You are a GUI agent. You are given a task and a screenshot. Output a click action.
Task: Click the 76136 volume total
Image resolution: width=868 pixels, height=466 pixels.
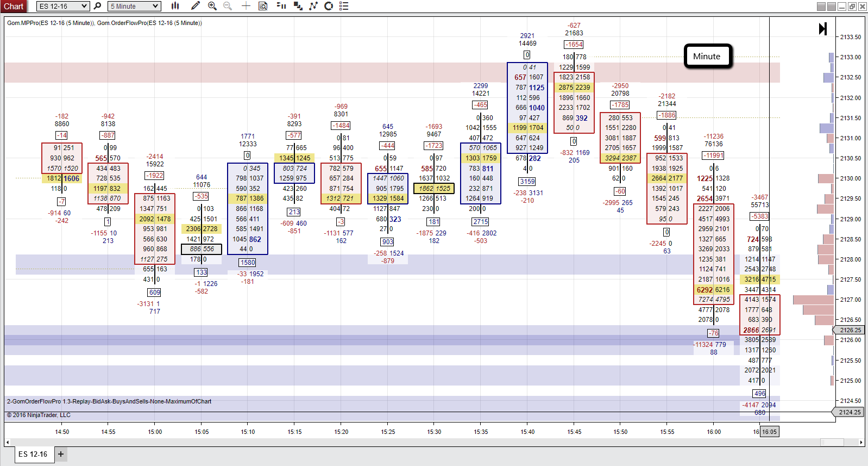tap(714, 144)
